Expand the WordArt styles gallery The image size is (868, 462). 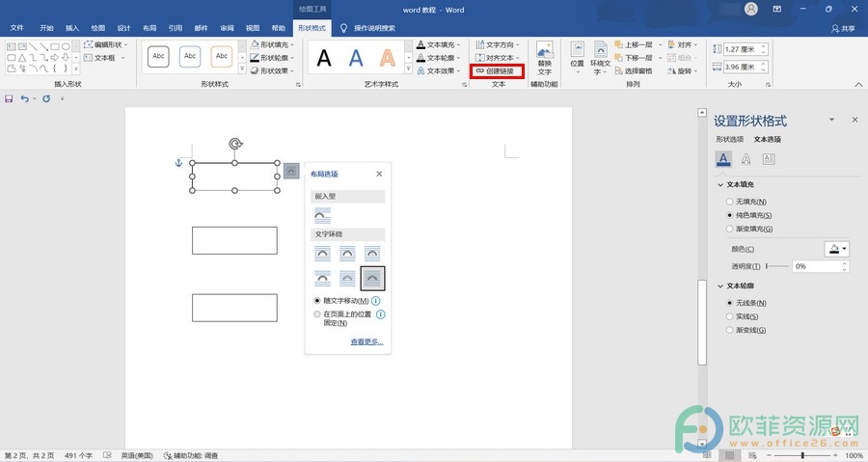pos(409,69)
